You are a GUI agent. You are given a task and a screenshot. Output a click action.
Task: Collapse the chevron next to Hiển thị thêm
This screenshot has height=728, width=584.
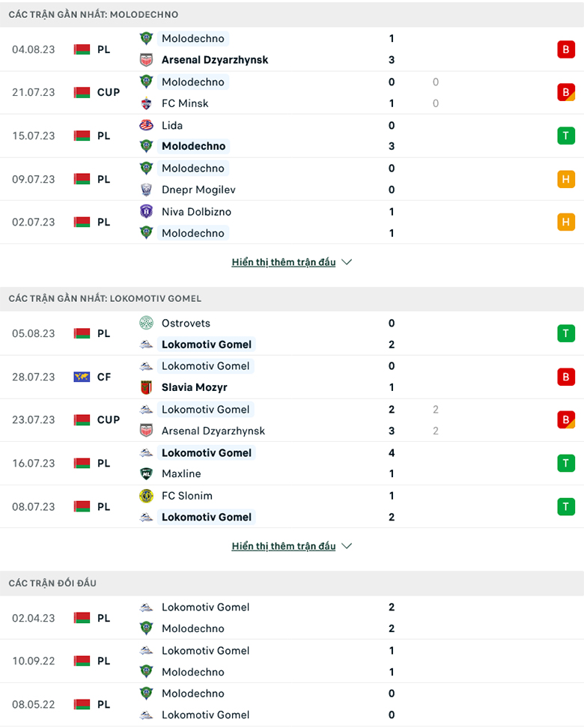click(347, 262)
